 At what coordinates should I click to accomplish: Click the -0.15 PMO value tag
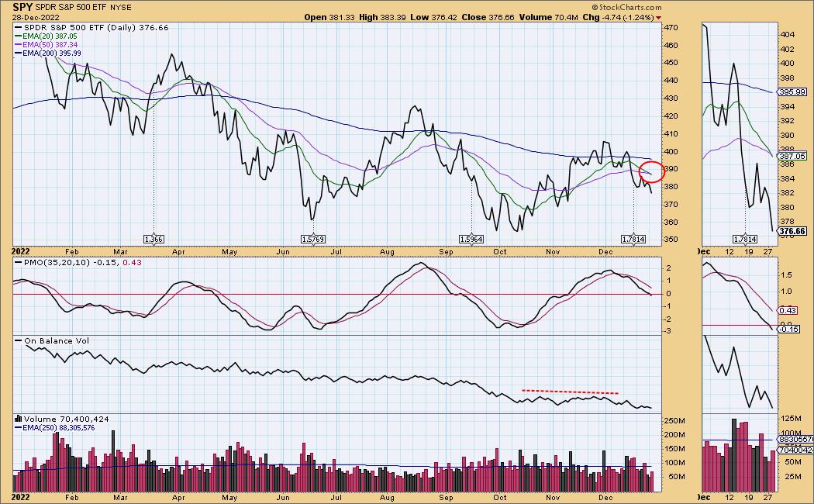coord(788,330)
